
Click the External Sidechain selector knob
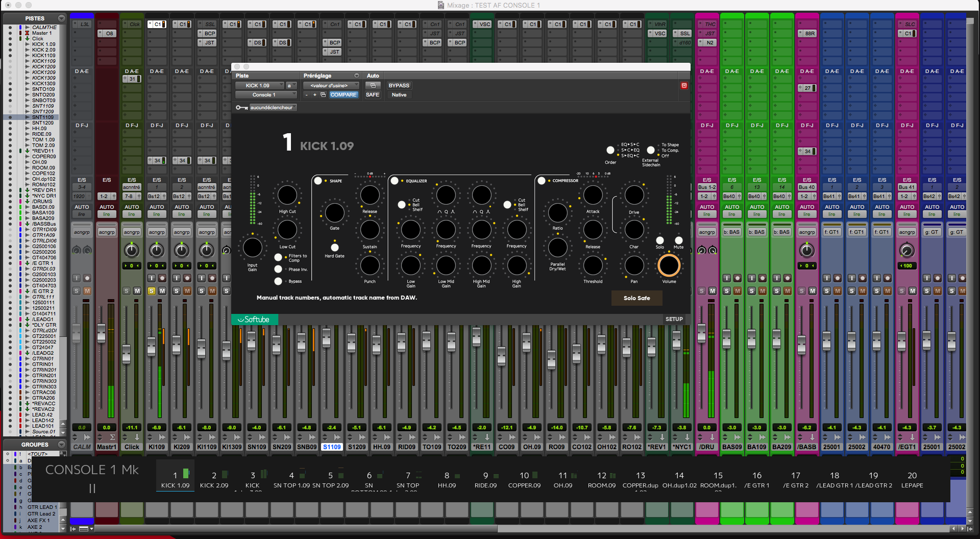coord(650,150)
